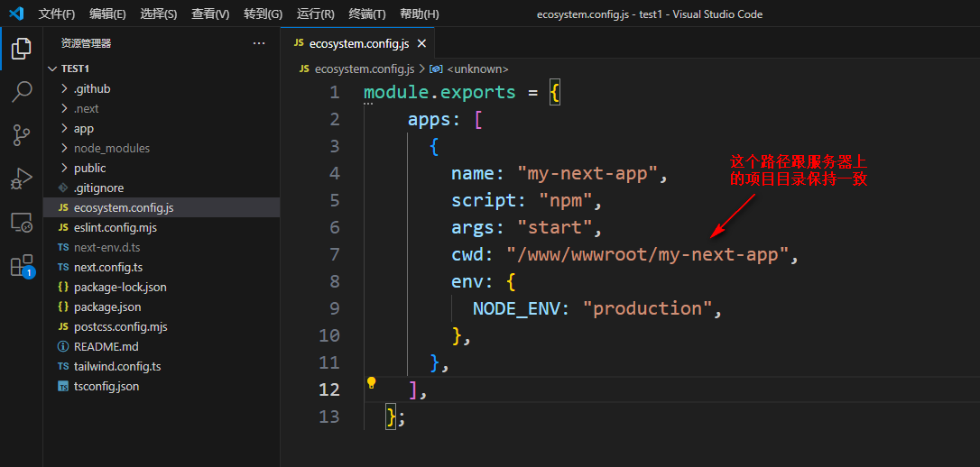Click the package.json braces icon

click(62, 307)
